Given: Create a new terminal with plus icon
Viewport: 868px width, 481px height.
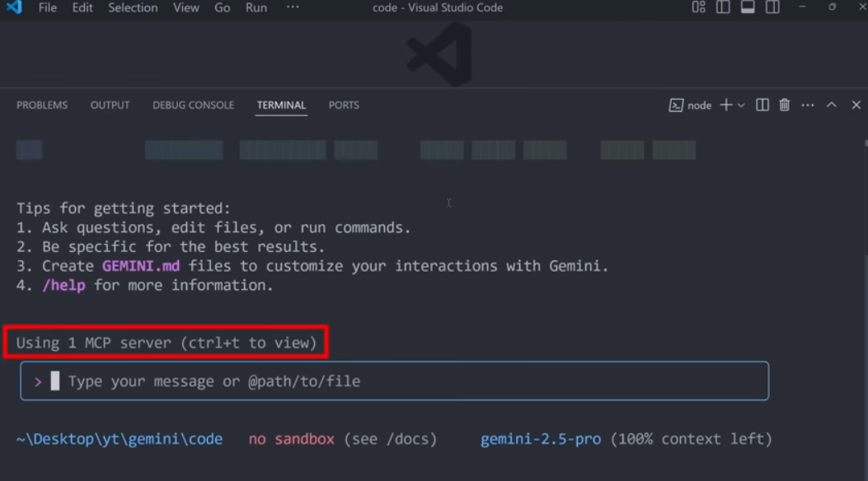Looking at the screenshot, I should tap(725, 105).
